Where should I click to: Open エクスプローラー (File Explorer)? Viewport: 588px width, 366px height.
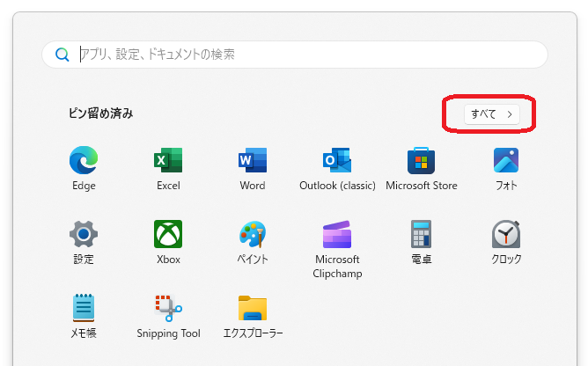click(x=253, y=308)
